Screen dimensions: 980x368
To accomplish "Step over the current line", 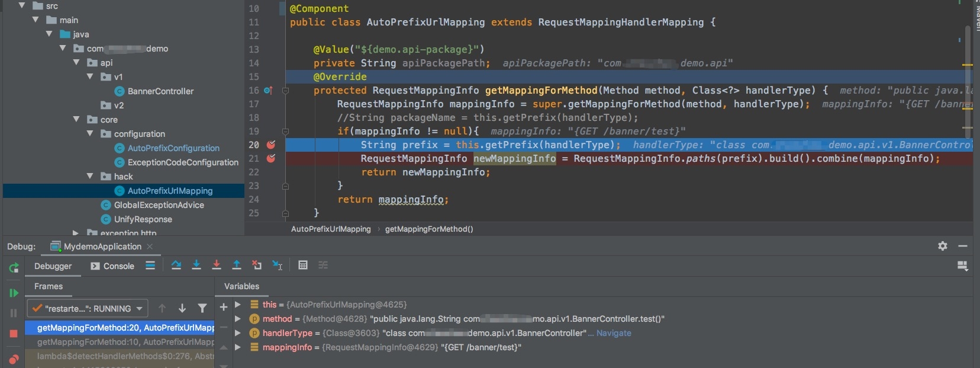I will [176, 265].
